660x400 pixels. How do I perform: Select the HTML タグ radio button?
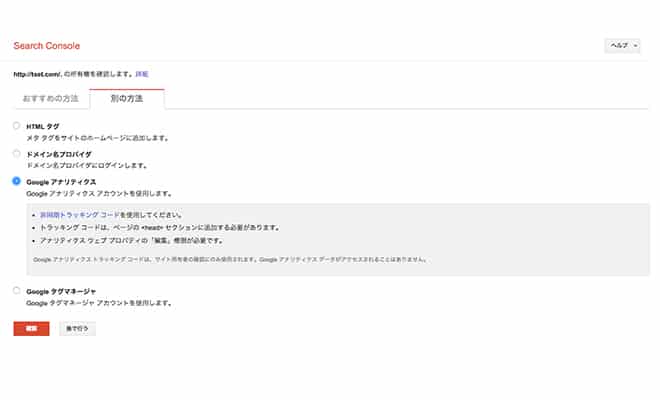[16, 125]
